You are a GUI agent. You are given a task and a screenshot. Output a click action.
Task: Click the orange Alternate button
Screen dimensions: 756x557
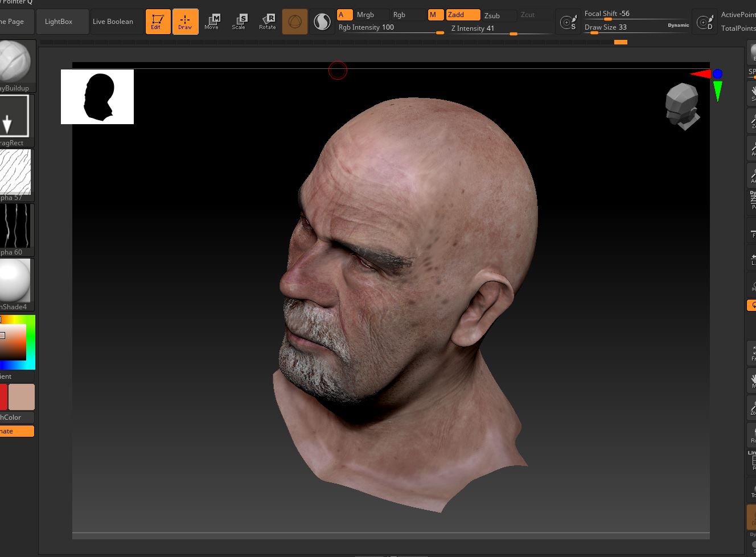pyautogui.click(x=17, y=431)
